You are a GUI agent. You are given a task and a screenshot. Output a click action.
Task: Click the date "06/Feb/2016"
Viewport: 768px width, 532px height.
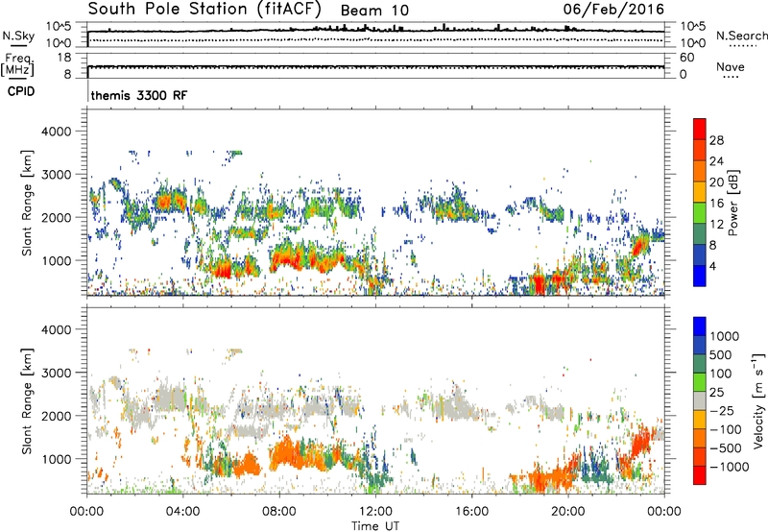click(613, 10)
